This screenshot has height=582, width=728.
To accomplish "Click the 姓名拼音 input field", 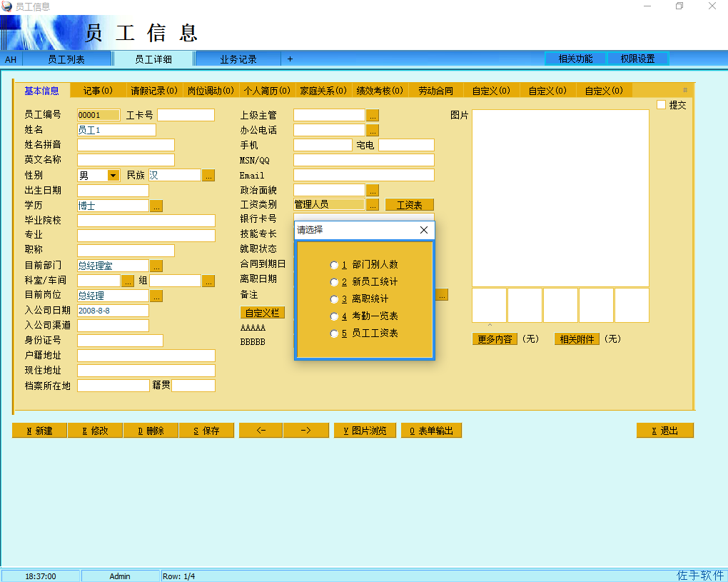I will point(126,145).
